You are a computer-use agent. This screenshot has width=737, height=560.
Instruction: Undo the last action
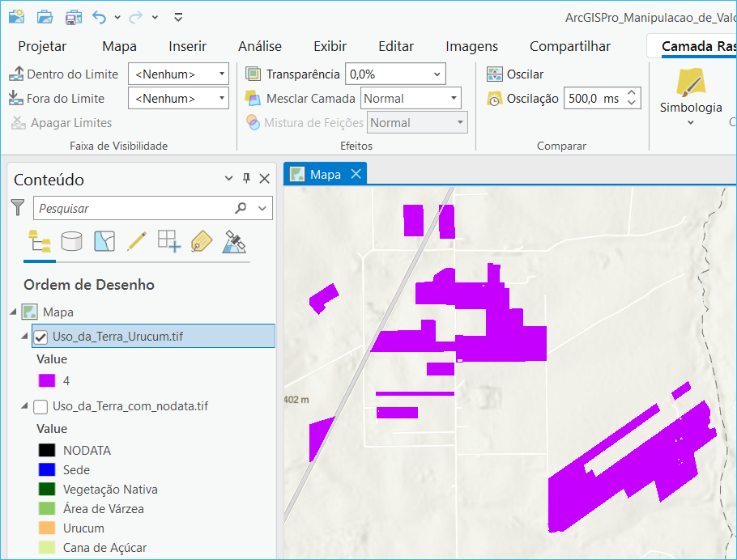(99, 17)
